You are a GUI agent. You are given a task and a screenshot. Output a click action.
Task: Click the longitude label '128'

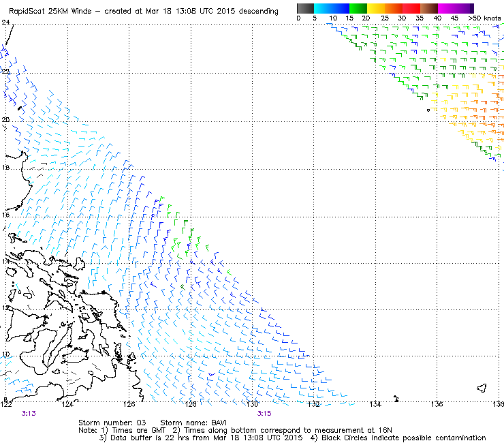191,404
